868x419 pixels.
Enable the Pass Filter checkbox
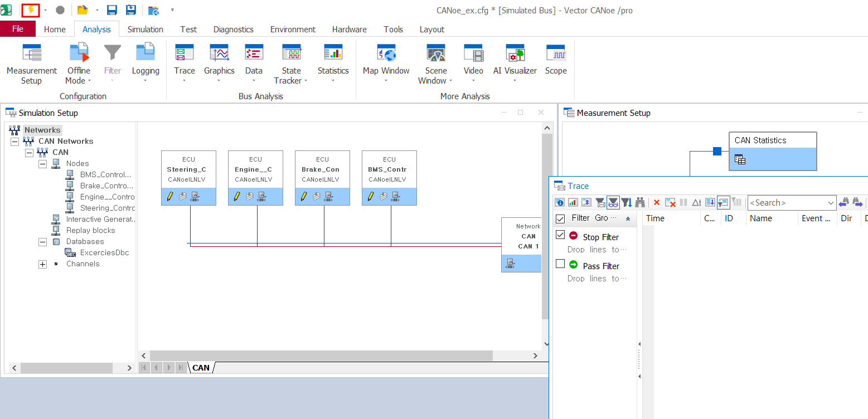pos(561,264)
